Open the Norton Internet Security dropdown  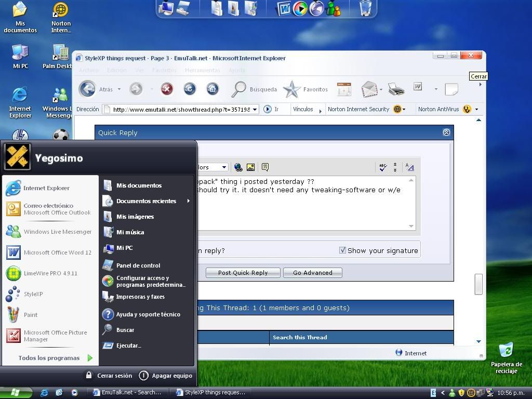tap(404, 109)
